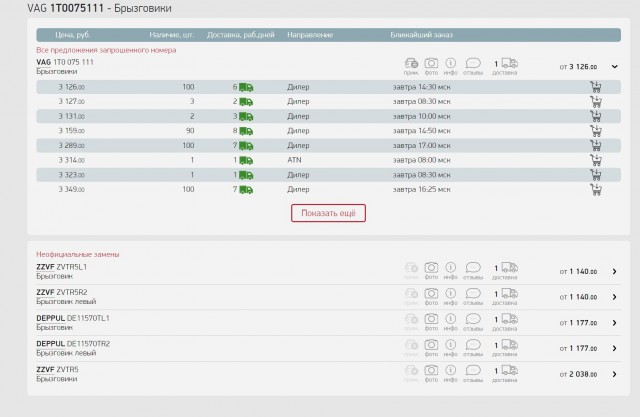Open delivery icon for DEPPUL DE11570TR2

coord(505,348)
